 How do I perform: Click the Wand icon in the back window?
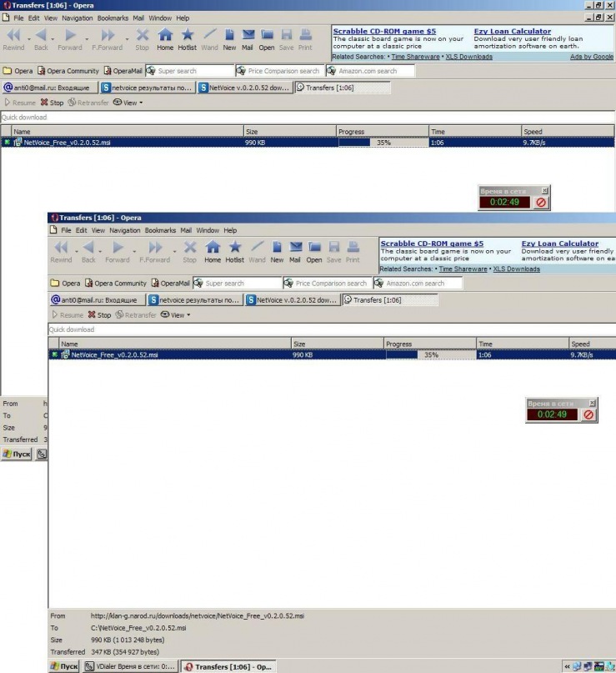pos(209,35)
